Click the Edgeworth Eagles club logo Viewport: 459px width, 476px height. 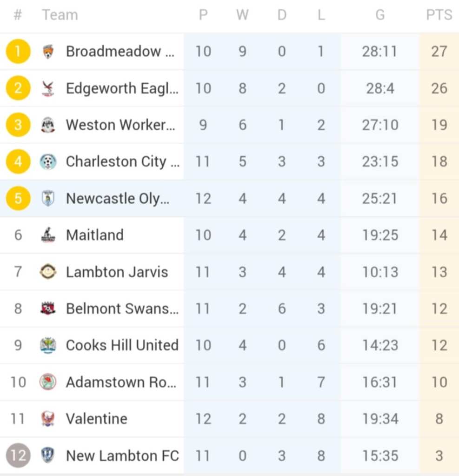(48, 88)
